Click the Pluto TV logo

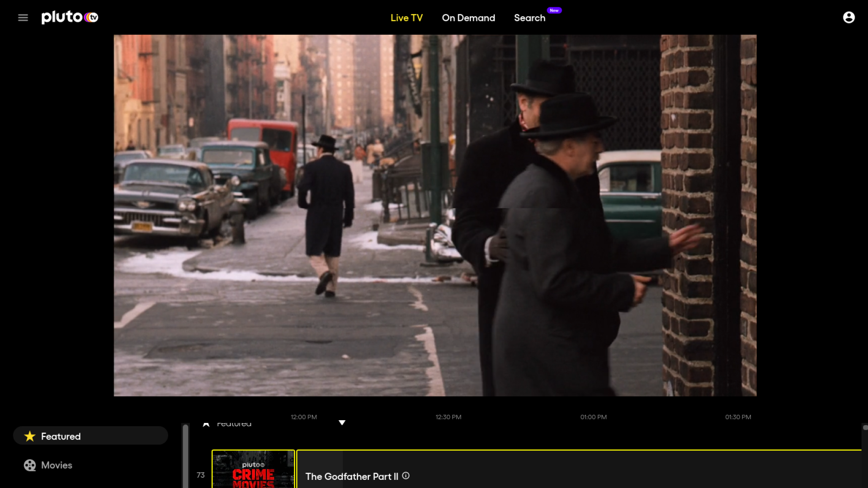[70, 17]
